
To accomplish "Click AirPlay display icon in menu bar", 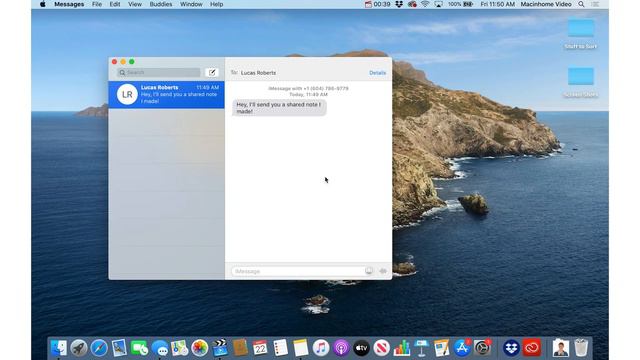I will coord(438,4).
